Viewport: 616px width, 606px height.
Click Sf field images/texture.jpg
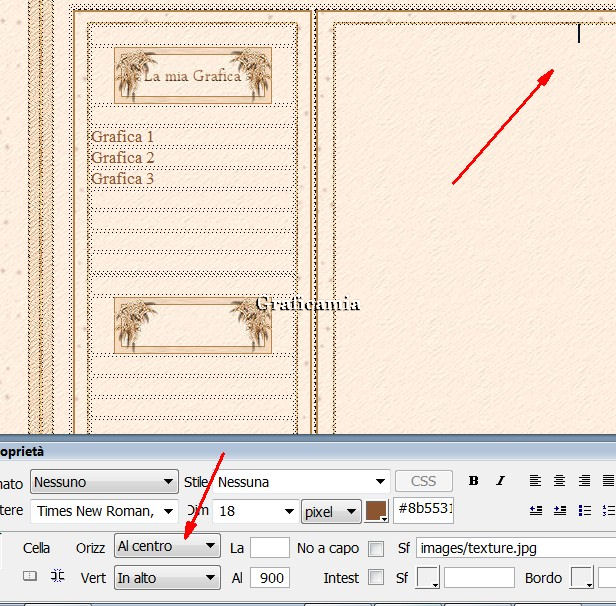point(516,548)
